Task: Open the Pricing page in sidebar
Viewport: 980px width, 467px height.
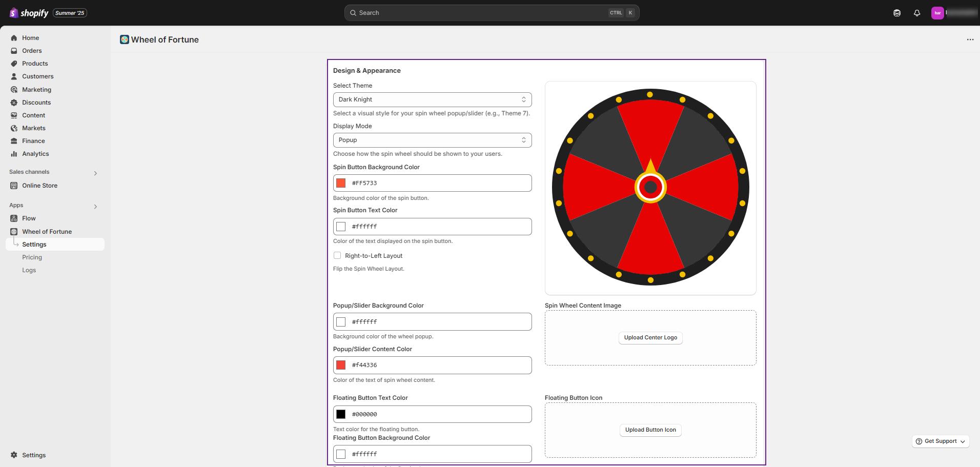Action: [x=32, y=257]
